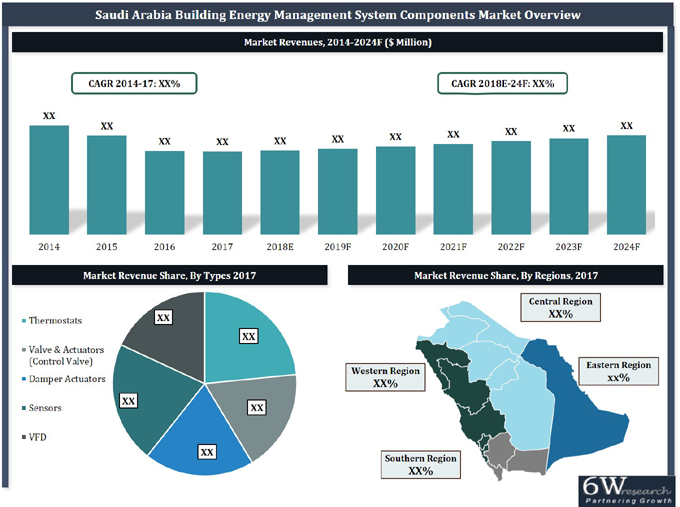This screenshot has width=680, height=507.
Task: Click Valve & Actuators legend entry
Action: (63, 355)
